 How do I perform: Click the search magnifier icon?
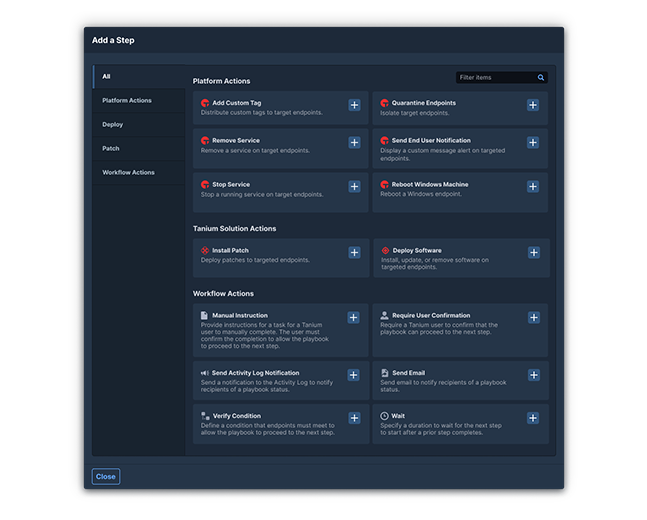(x=541, y=78)
